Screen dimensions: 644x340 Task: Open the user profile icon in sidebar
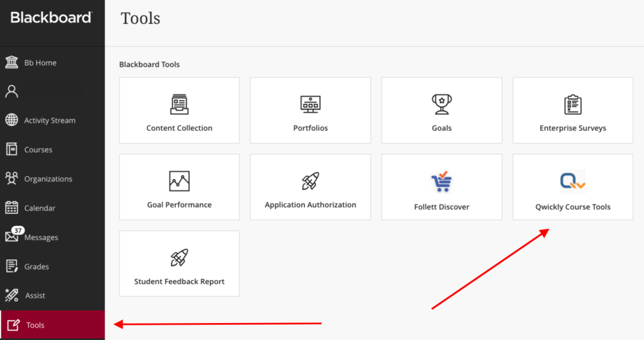11,91
